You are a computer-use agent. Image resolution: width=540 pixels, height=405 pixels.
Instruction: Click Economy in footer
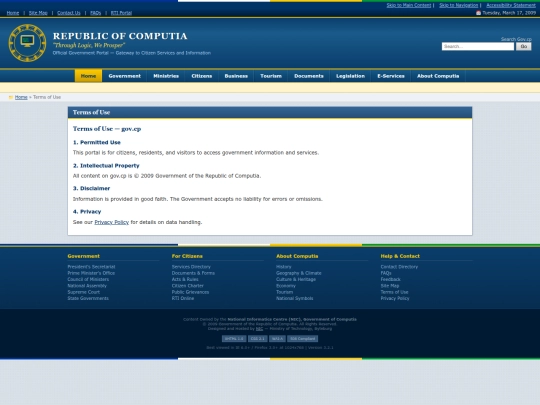(286, 285)
